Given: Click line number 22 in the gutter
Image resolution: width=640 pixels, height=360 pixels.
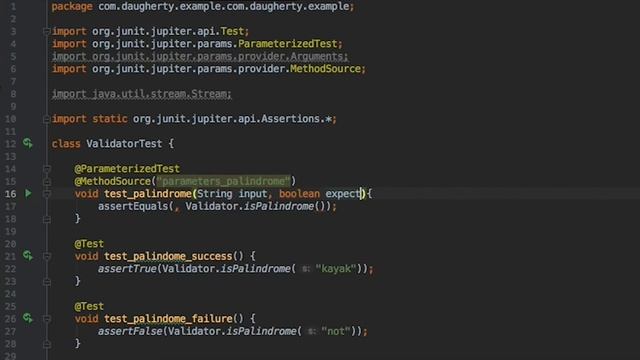Looking at the screenshot, I should pyautogui.click(x=11, y=269).
